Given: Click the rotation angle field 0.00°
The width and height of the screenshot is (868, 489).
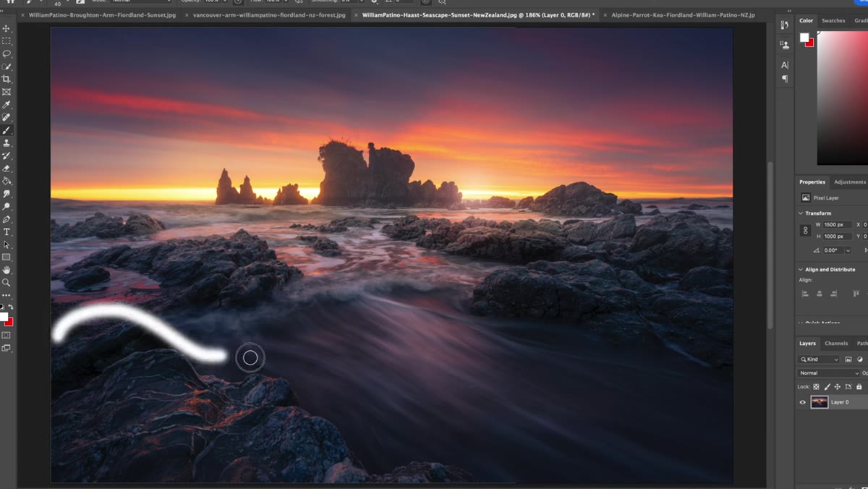Looking at the screenshot, I should click(832, 250).
